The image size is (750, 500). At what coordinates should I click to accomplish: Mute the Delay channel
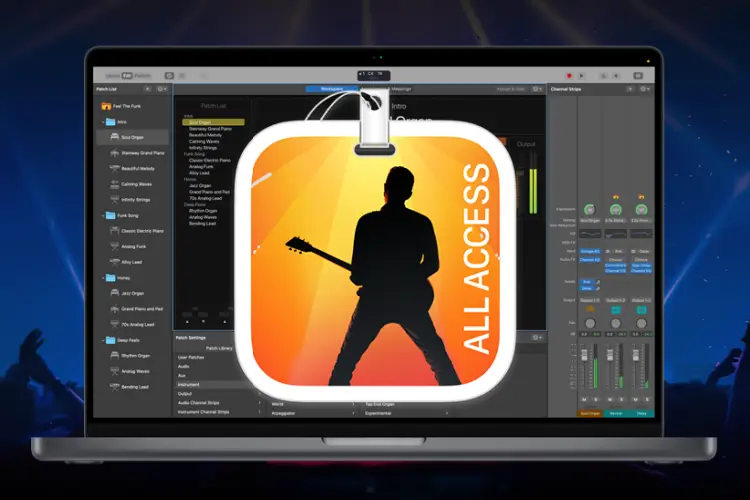636,399
